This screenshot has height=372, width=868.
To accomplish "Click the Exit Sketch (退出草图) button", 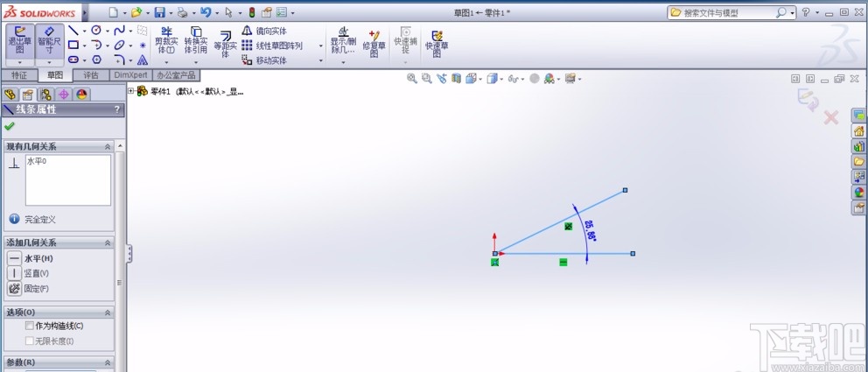I will tap(20, 41).
